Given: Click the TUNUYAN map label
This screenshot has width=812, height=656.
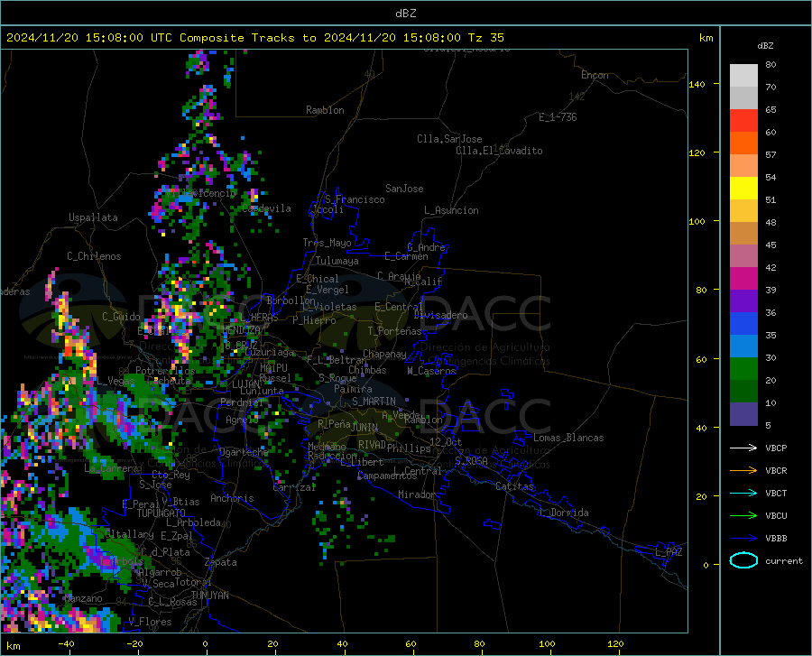Looking at the screenshot, I should click(209, 596).
